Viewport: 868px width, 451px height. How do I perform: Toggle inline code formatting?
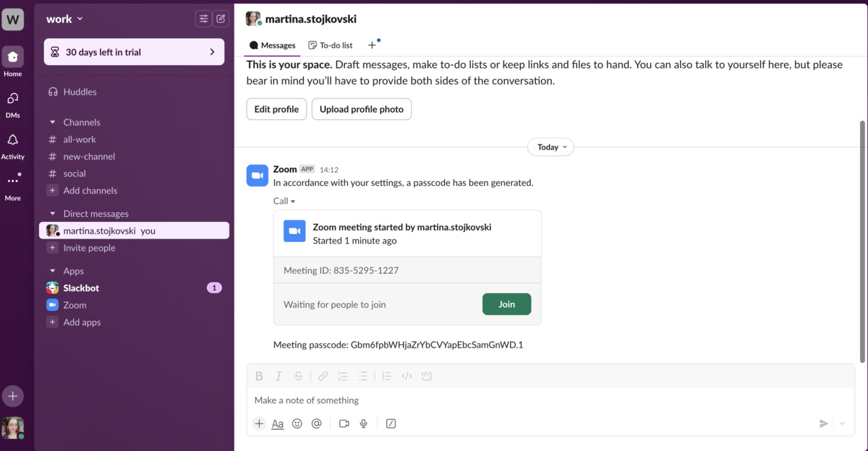click(407, 376)
